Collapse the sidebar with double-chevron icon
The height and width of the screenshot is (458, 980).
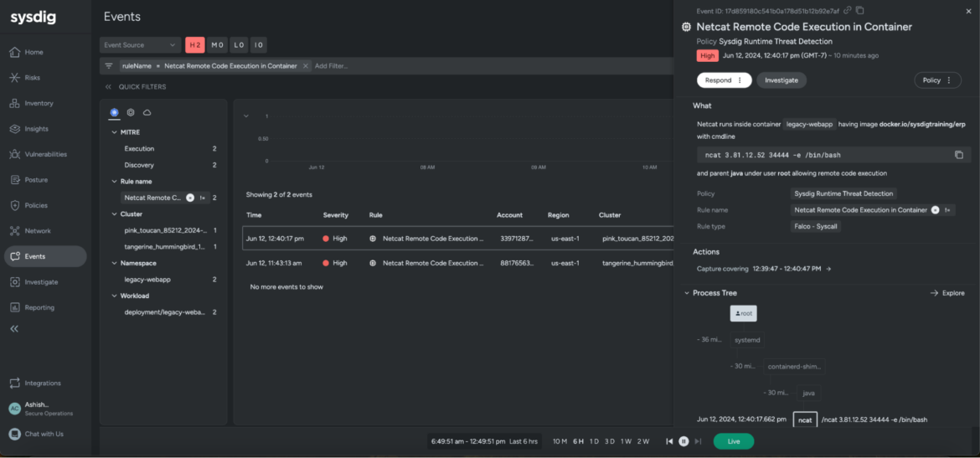pyautogui.click(x=14, y=329)
